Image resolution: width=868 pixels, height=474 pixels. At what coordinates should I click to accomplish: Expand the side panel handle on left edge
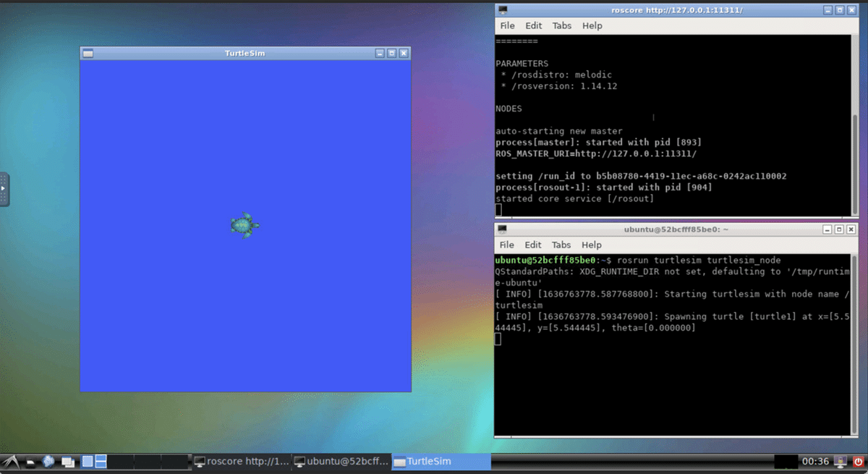[4, 189]
